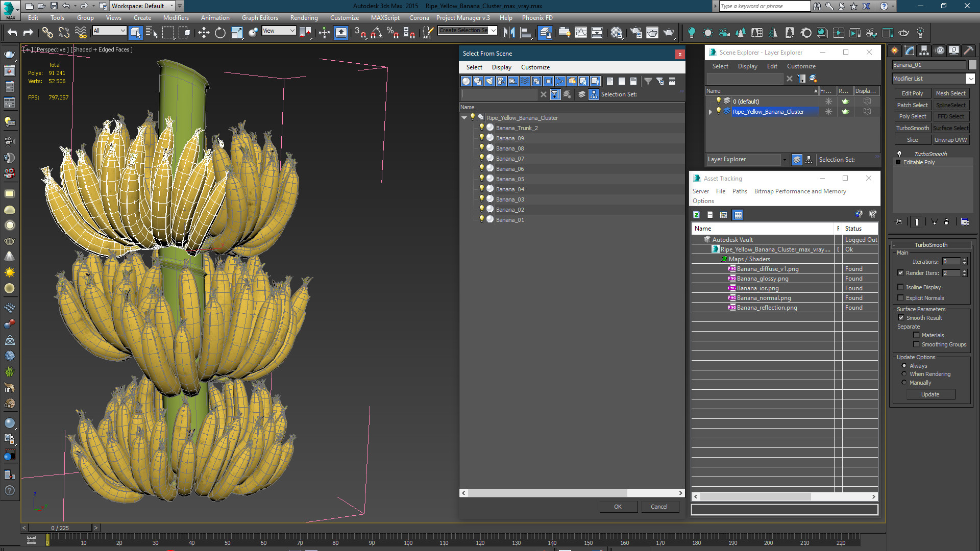Switch to the Hierarchy command panel tab
The width and height of the screenshot is (980, 551).
924,51
